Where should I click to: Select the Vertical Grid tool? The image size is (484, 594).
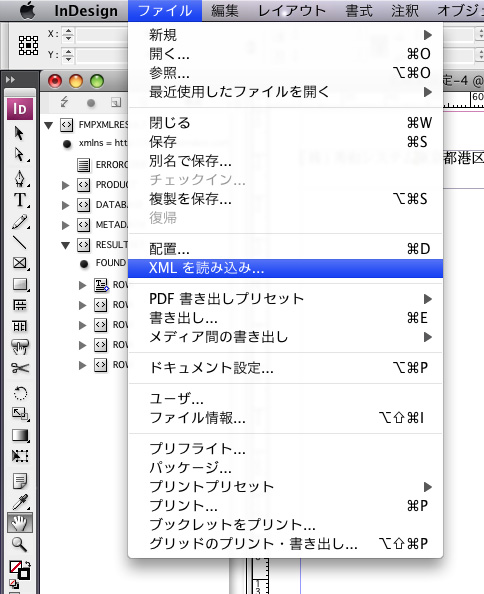click(x=20, y=326)
